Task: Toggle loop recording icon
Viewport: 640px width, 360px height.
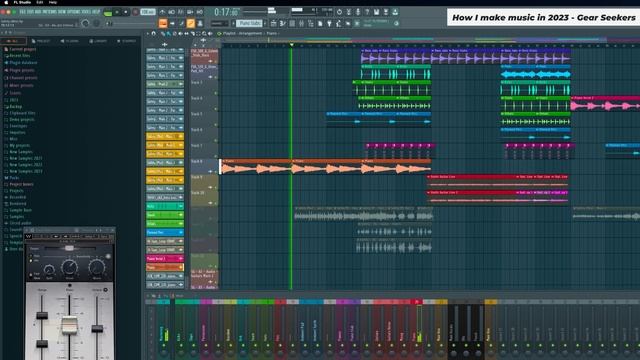Action: click(x=200, y=12)
